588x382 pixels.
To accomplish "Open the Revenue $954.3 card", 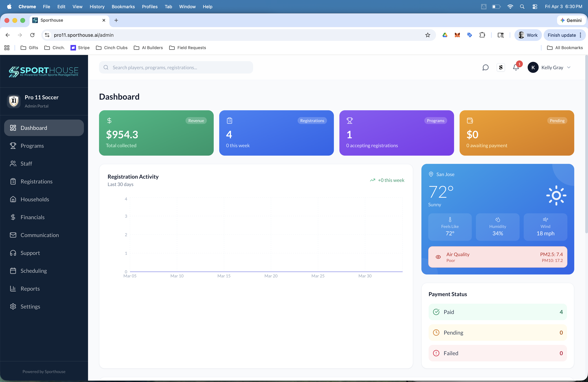I will point(156,133).
